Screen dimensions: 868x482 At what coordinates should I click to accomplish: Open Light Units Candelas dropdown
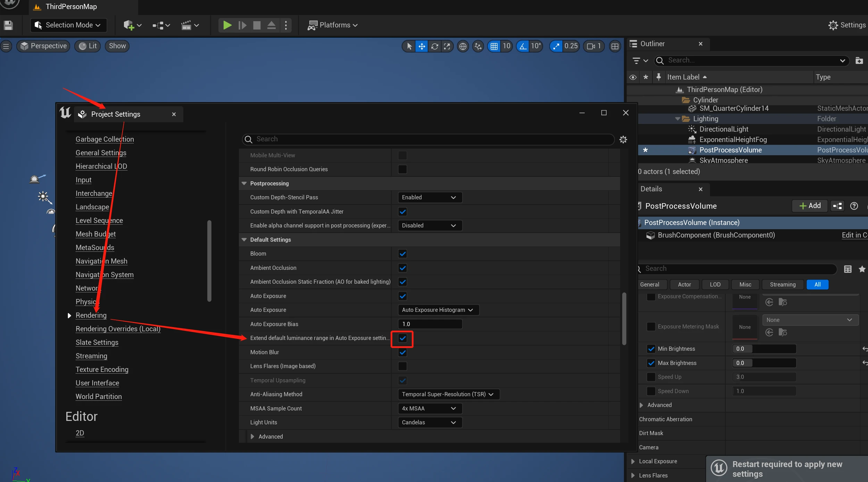click(430, 423)
